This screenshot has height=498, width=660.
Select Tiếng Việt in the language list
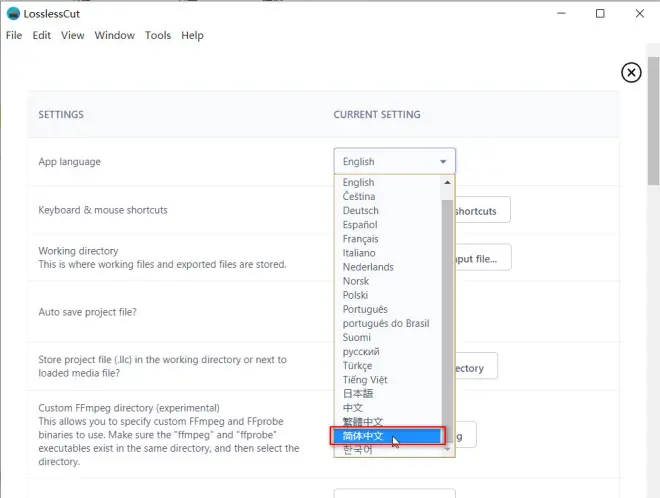coord(388,380)
